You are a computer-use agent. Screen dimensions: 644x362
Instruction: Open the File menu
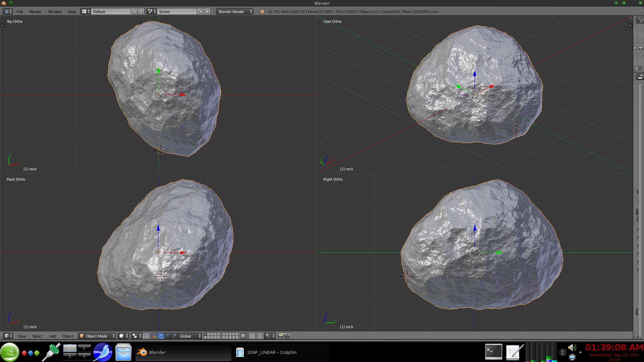[x=20, y=11]
